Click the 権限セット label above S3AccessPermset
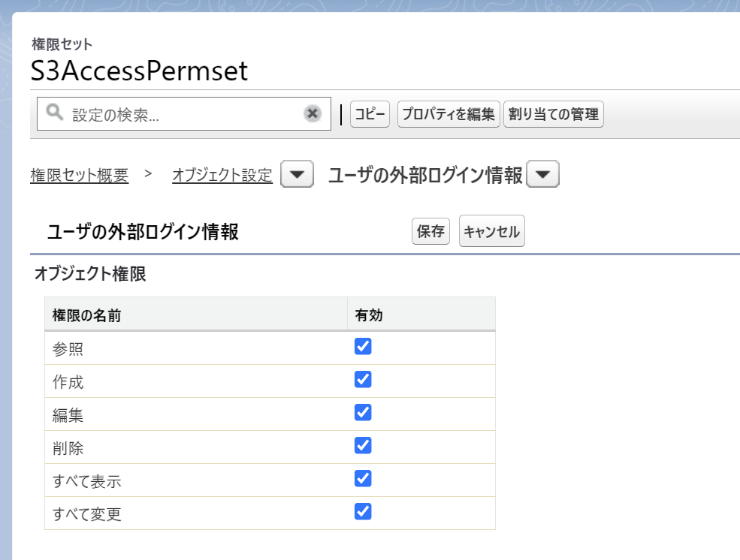Viewport: 740px width, 560px height. click(62, 44)
